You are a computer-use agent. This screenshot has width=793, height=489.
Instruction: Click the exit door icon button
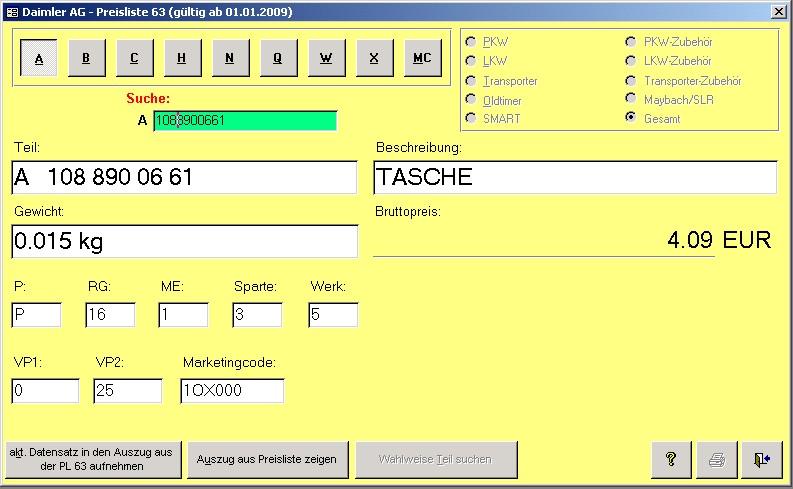click(762, 459)
